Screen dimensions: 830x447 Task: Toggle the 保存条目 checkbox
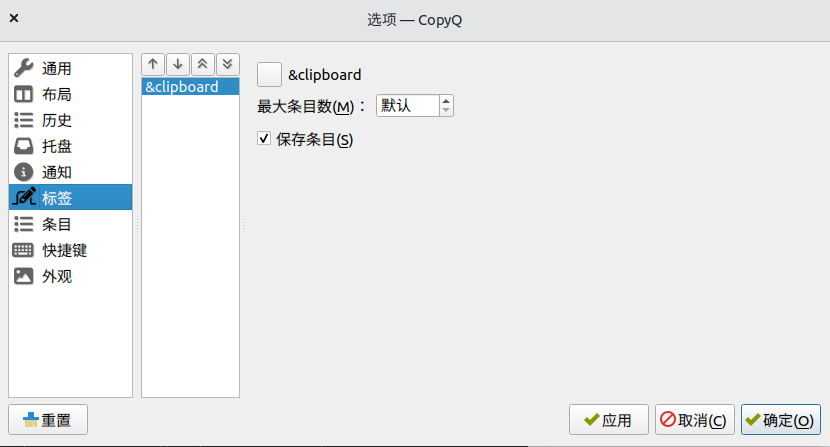tap(265, 140)
